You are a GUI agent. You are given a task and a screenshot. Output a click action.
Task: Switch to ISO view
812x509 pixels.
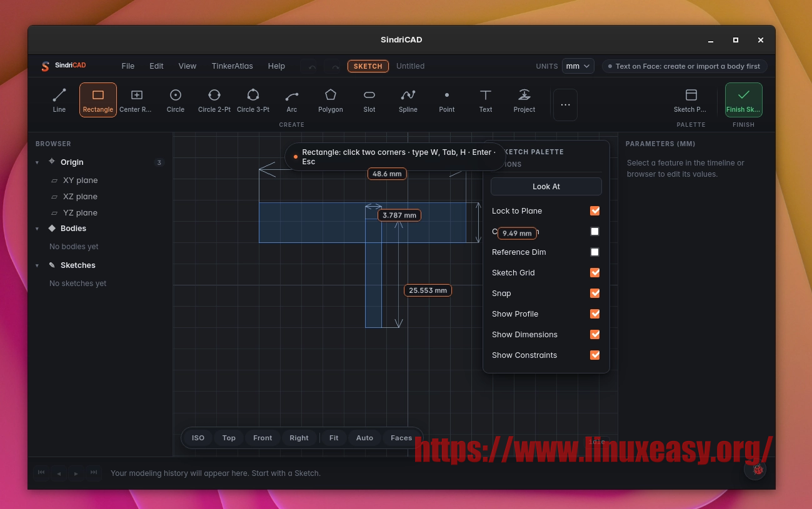198,438
